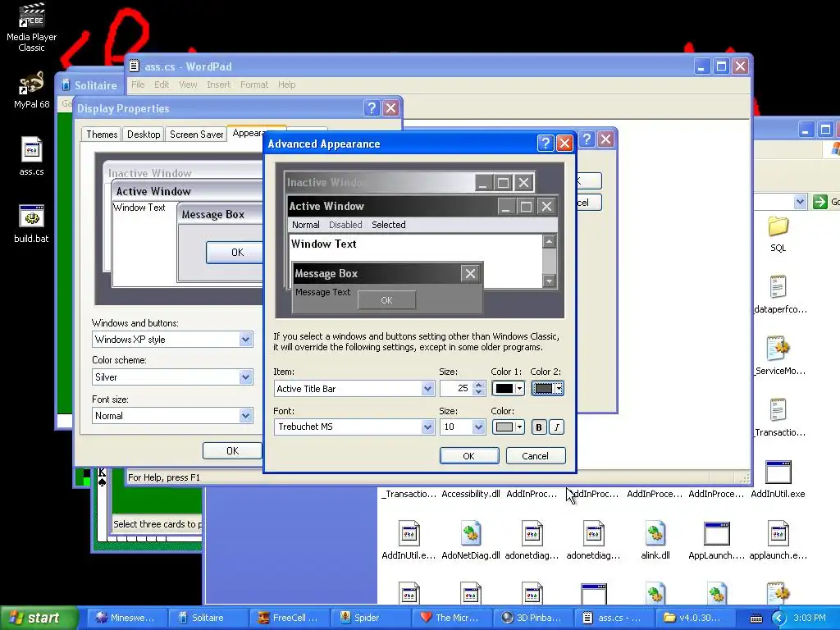Select the ass.cs desktop file icon
840x630 pixels.
coord(31,157)
